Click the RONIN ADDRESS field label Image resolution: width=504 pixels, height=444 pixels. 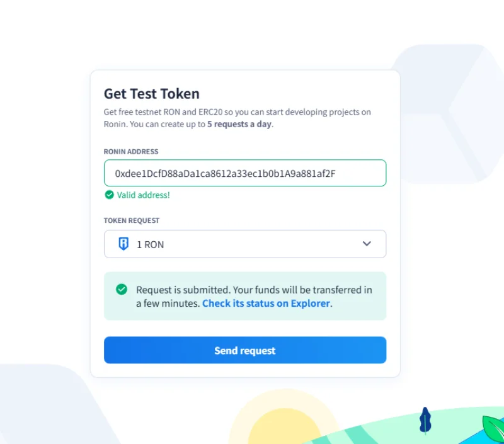coord(131,152)
